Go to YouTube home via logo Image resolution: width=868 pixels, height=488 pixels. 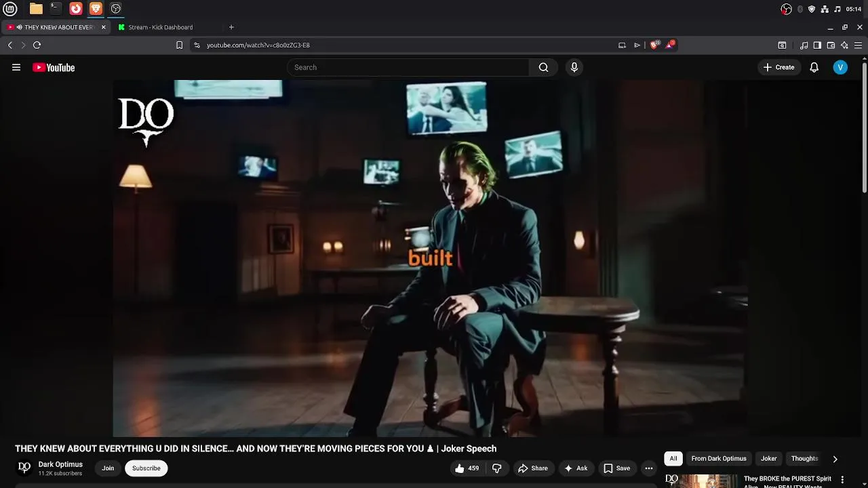coord(54,67)
